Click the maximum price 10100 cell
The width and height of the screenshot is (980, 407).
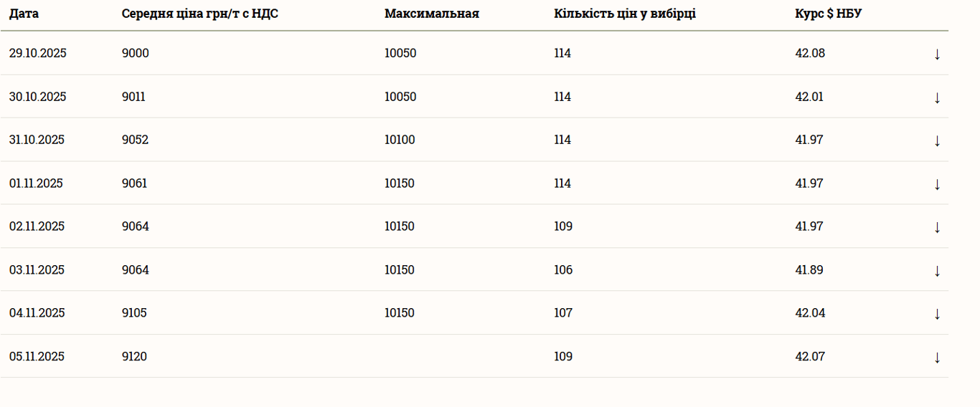click(400, 140)
